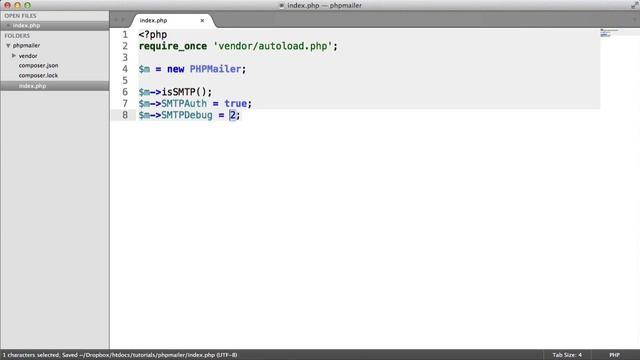Close the index.php tab
Screen dimensions: 640x360
[202, 20]
